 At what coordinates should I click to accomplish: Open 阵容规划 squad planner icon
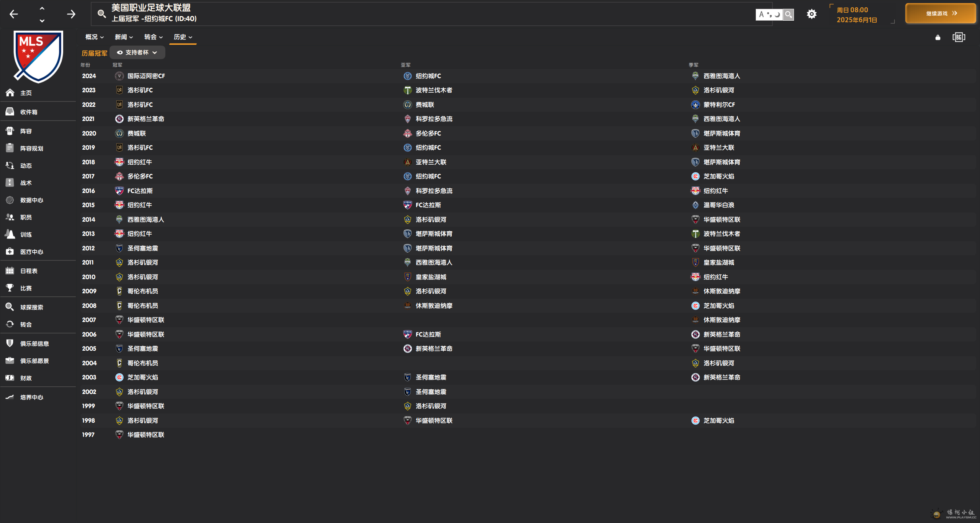(10, 148)
